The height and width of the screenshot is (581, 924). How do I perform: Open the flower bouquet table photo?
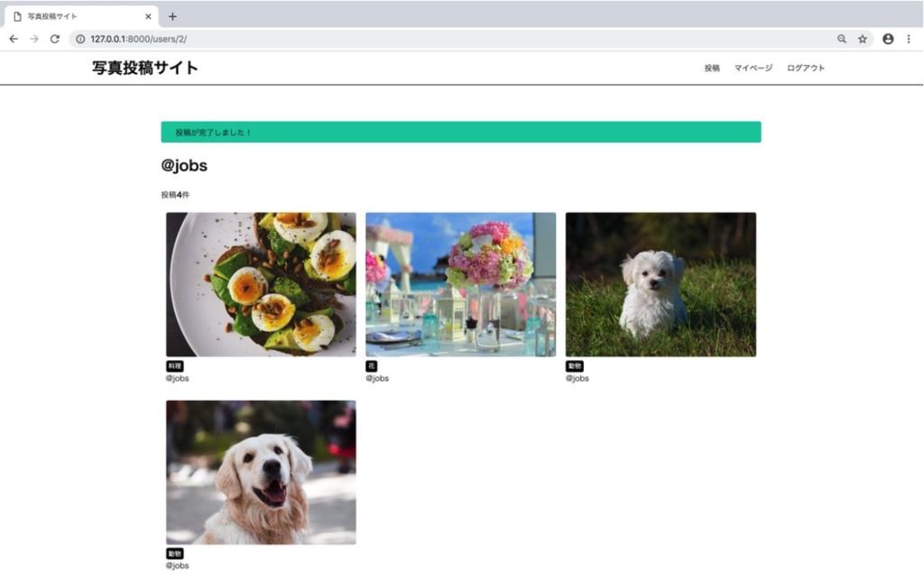[x=461, y=284]
